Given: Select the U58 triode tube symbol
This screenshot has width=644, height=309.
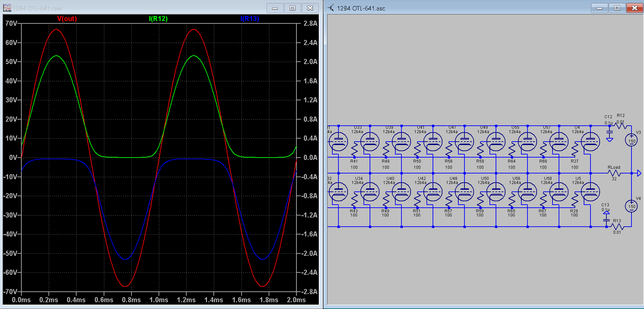Looking at the screenshot, I should (x=559, y=192).
